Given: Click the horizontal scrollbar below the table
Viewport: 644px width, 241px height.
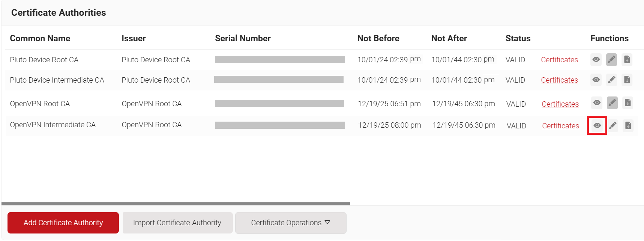Looking at the screenshot, I should tap(176, 204).
